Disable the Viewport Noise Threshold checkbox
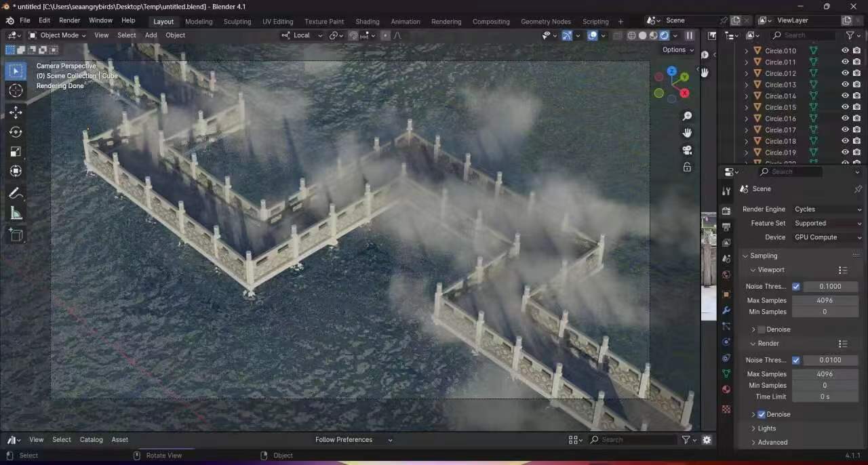 pos(796,287)
